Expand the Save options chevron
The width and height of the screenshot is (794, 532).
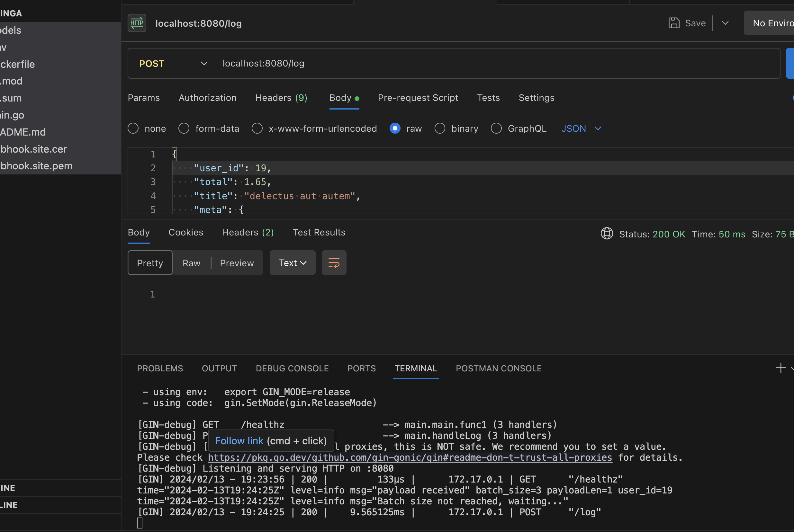pyautogui.click(x=725, y=23)
